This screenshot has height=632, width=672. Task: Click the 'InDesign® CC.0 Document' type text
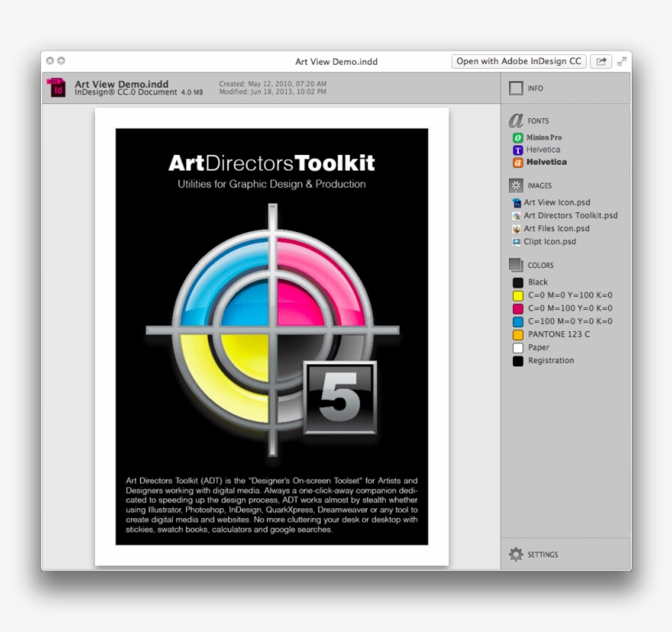(125, 92)
